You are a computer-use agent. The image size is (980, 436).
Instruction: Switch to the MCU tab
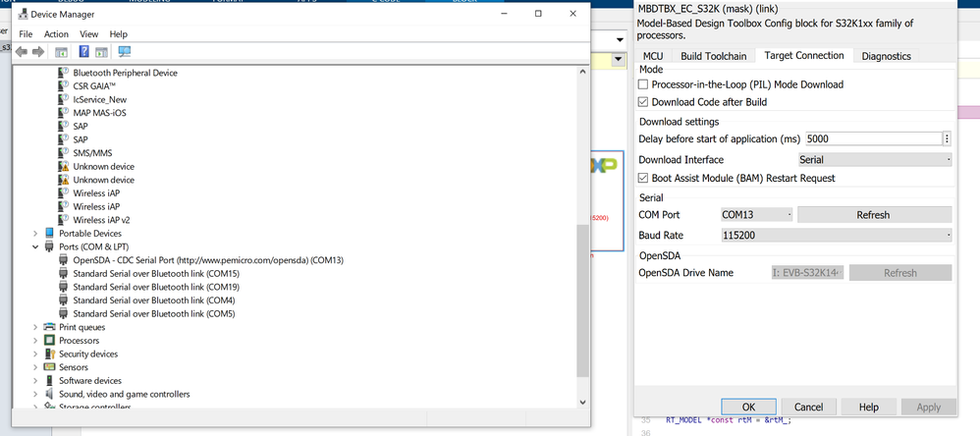click(653, 56)
